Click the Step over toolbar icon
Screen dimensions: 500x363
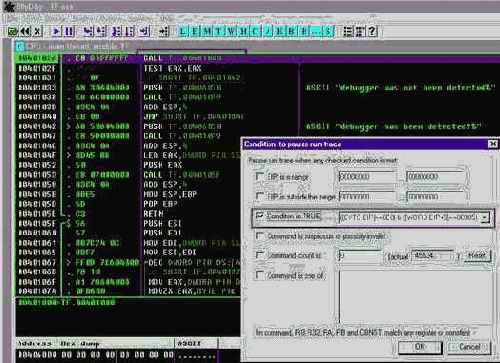101,32
